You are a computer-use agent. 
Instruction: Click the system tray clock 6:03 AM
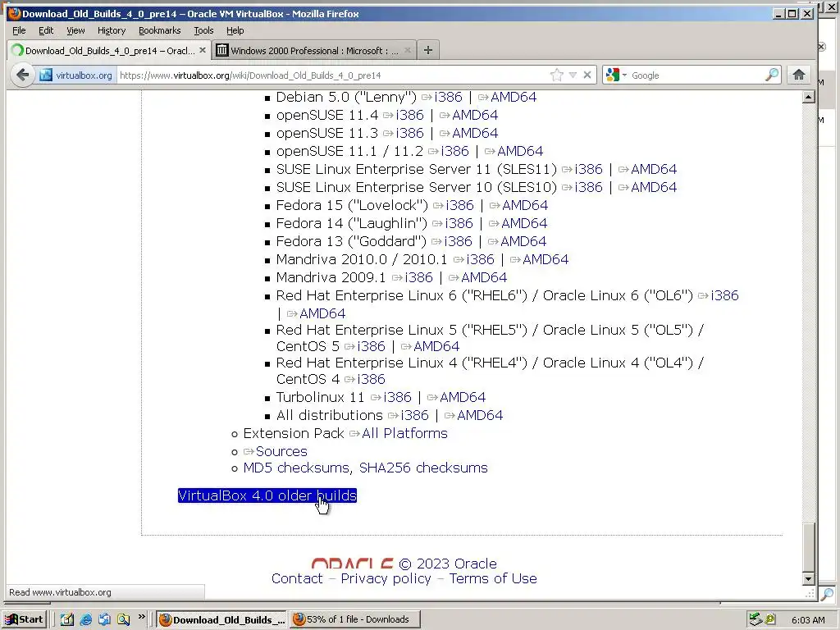(x=808, y=620)
